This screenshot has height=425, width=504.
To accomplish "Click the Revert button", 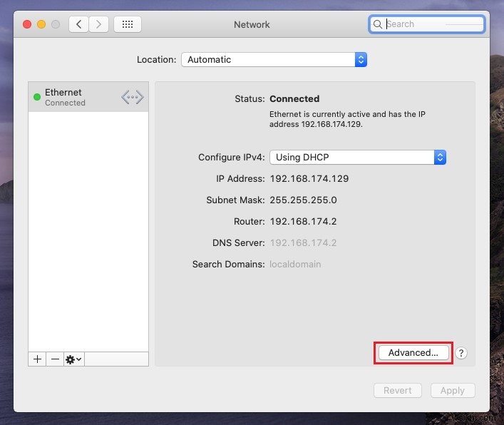I will 398,390.
